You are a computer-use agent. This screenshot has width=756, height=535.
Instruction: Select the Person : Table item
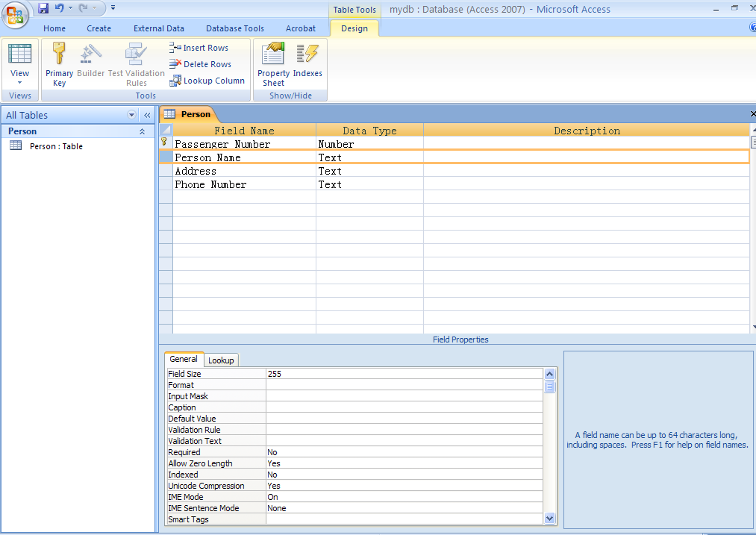[x=56, y=146]
